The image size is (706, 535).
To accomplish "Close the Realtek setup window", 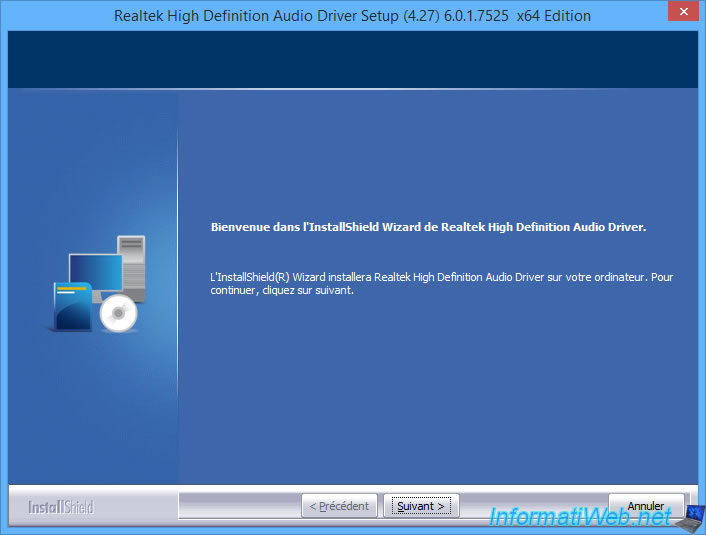I will [x=683, y=11].
